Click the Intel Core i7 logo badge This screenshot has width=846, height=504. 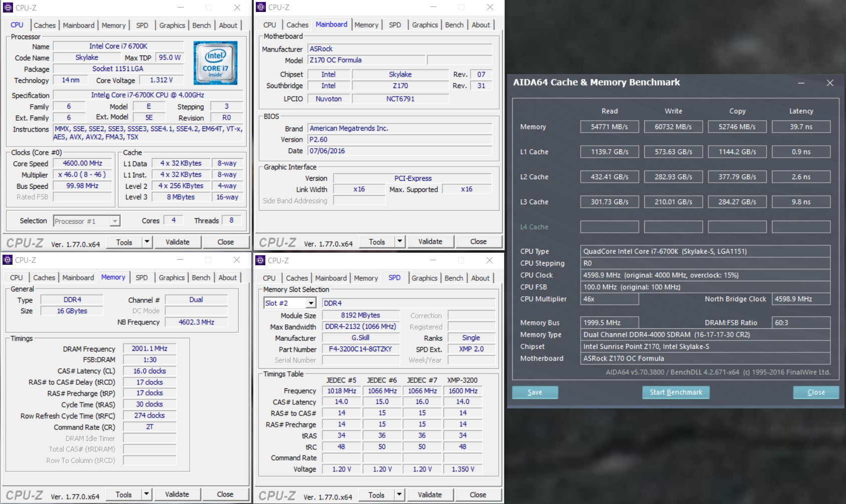[215, 63]
